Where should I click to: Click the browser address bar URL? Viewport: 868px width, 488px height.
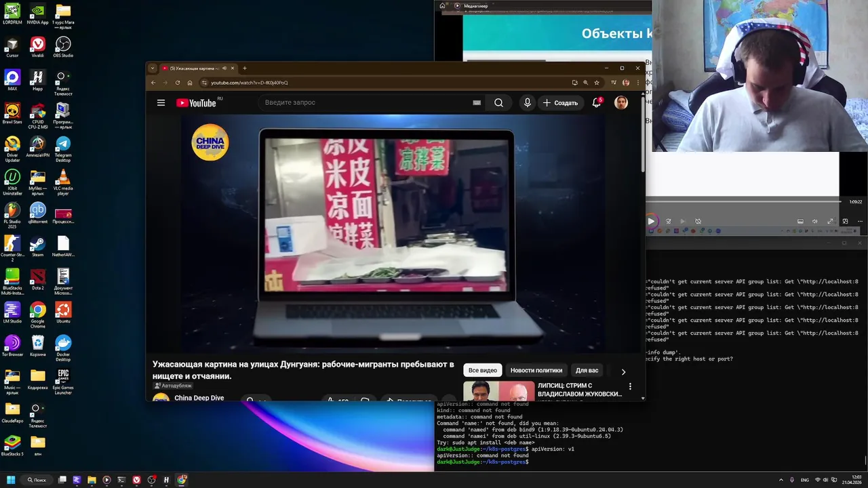coord(250,83)
